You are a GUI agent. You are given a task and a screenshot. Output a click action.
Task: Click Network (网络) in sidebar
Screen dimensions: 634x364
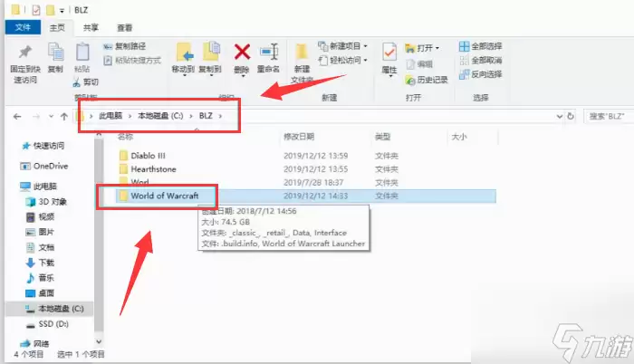pos(34,343)
